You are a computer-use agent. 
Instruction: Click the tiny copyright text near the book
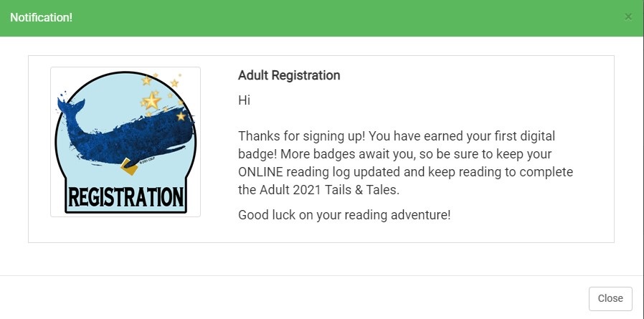click(x=146, y=161)
